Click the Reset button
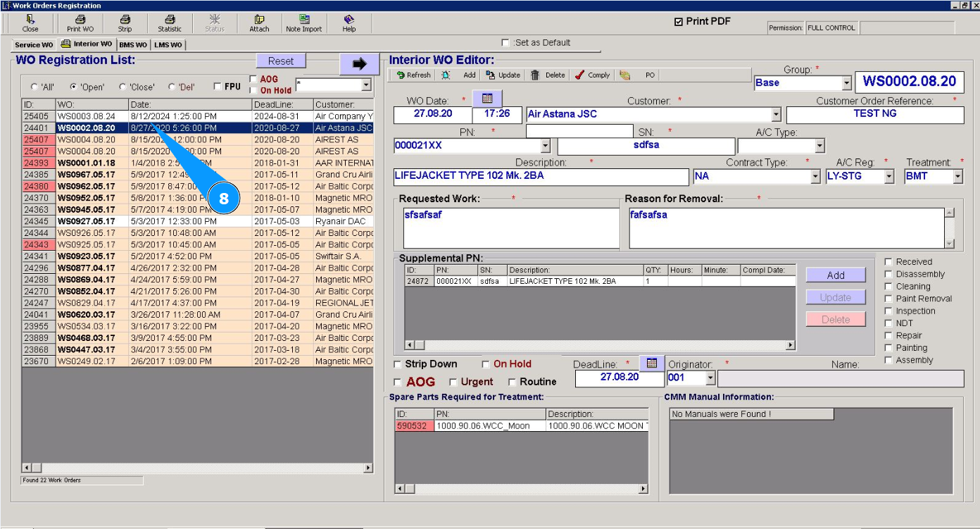The height and width of the screenshot is (529, 980). (x=281, y=61)
